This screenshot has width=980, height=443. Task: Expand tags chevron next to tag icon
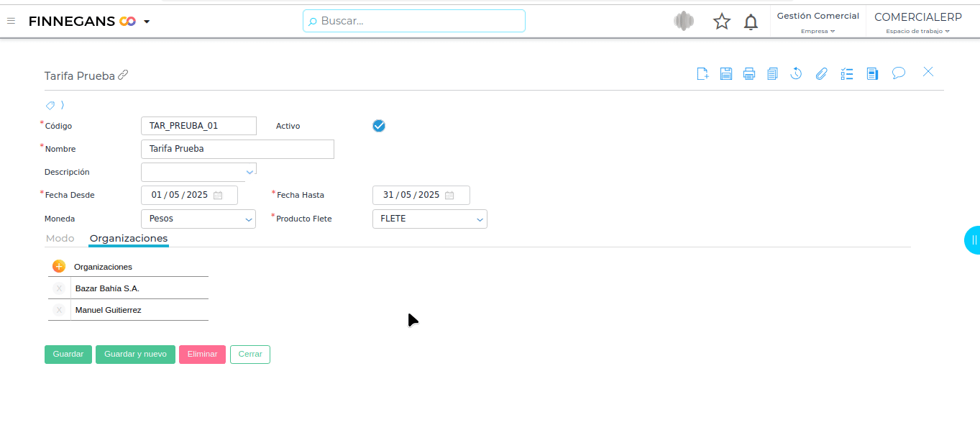click(63, 105)
